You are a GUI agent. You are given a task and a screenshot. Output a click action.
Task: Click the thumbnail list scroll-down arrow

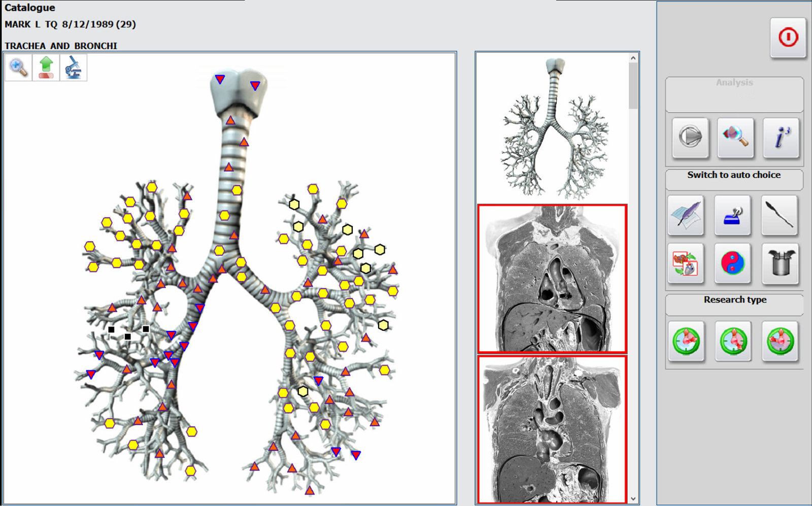(x=633, y=499)
